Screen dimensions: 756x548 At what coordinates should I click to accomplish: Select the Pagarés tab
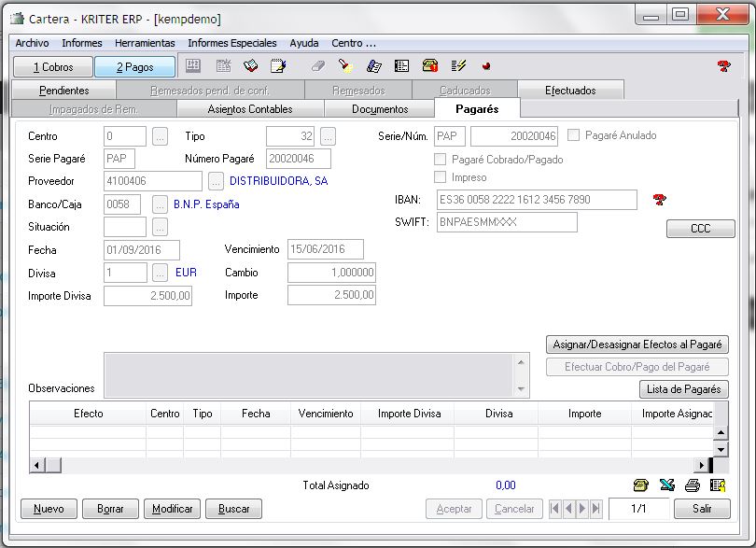[477, 108]
